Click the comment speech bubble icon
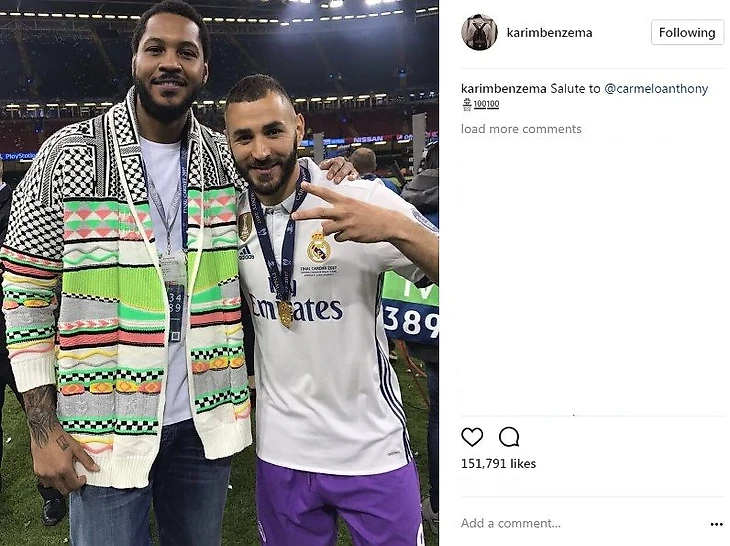This screenshot has height=546, width=730. click(x=509, y=437)
